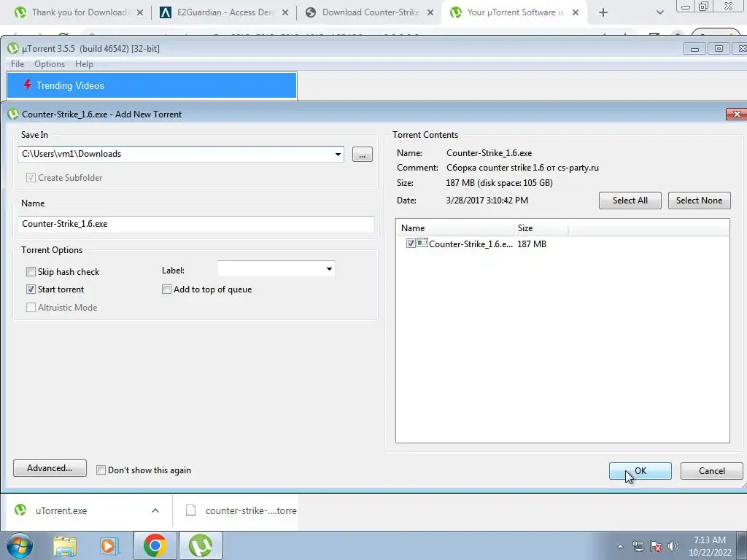Click µTorrent logo in dialog title bar
Screen dimensions: 747x560
[x=13, y=114]
